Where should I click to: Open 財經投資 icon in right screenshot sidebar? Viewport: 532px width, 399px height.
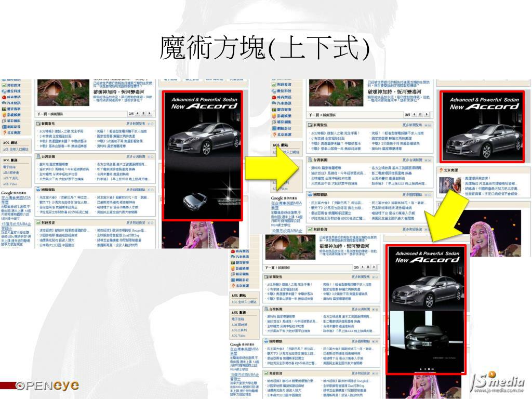click(x=274, y=85)
